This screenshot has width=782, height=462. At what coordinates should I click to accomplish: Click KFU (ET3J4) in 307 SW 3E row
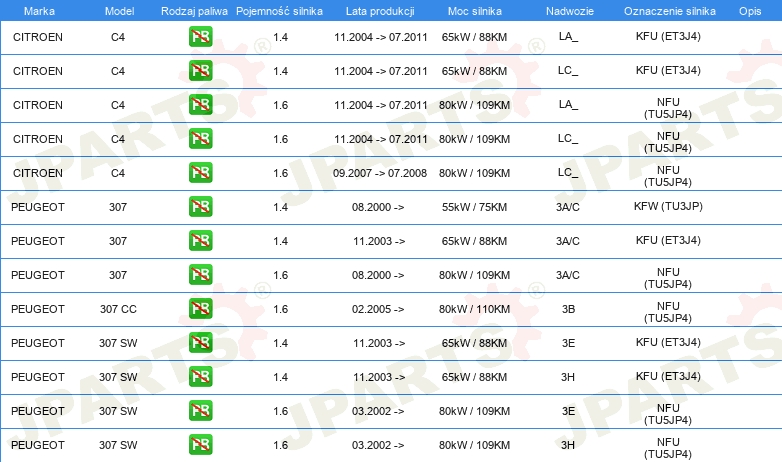[668, 342]
